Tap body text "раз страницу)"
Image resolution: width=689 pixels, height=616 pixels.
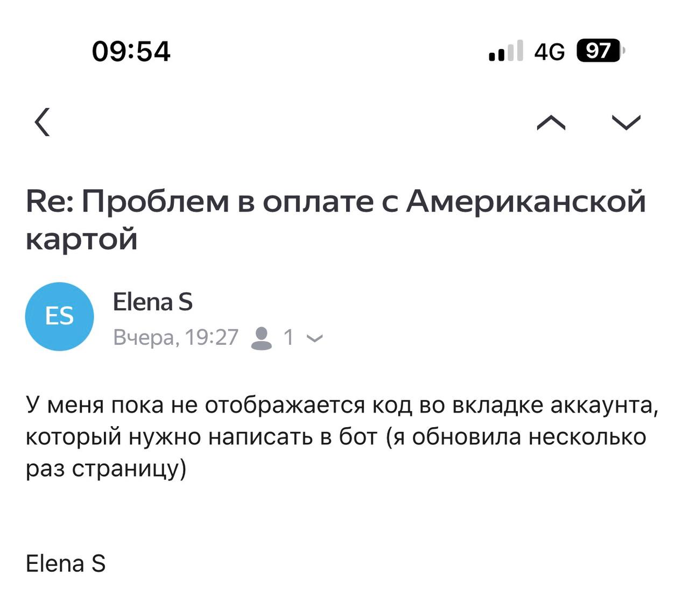[106, 469]
